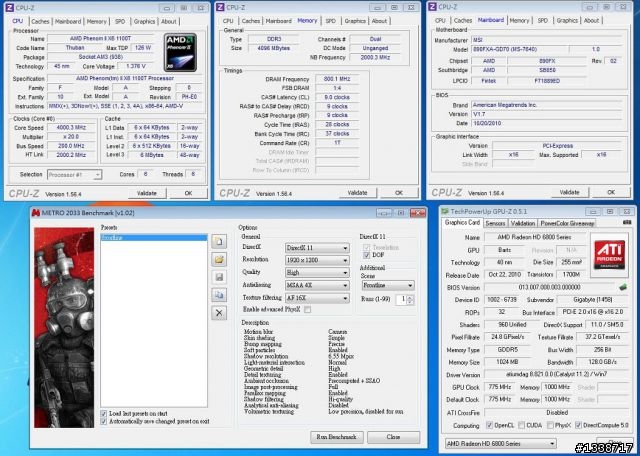640x456 pixels.
Task: Click the title icon of the CPU-Z CPU window
Action: [x=10, y=7]
